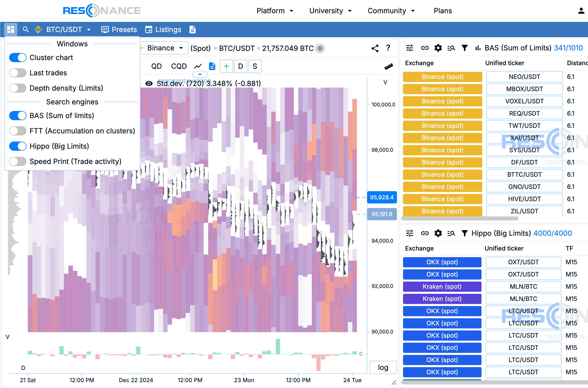Viewport: 588px width, 388px height.
Task: Click the link chain icon in BAS panel
Action: pos(425,48)
